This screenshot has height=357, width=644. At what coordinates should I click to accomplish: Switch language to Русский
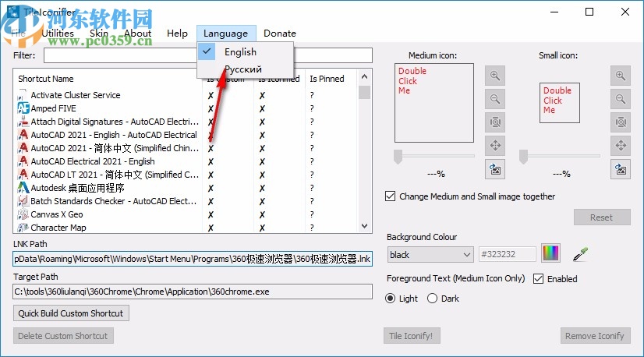pos(245,69)
